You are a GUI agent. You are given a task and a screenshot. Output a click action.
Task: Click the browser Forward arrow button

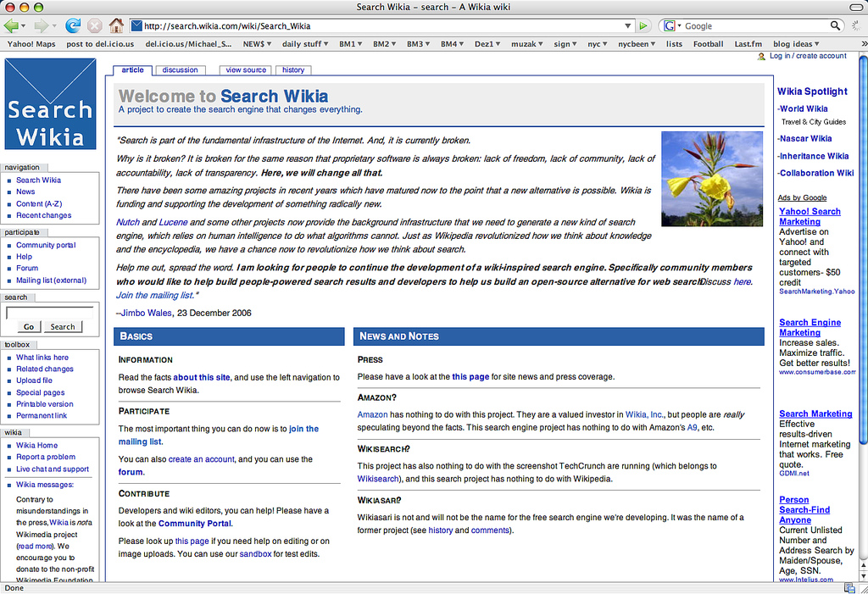point(41,25)
